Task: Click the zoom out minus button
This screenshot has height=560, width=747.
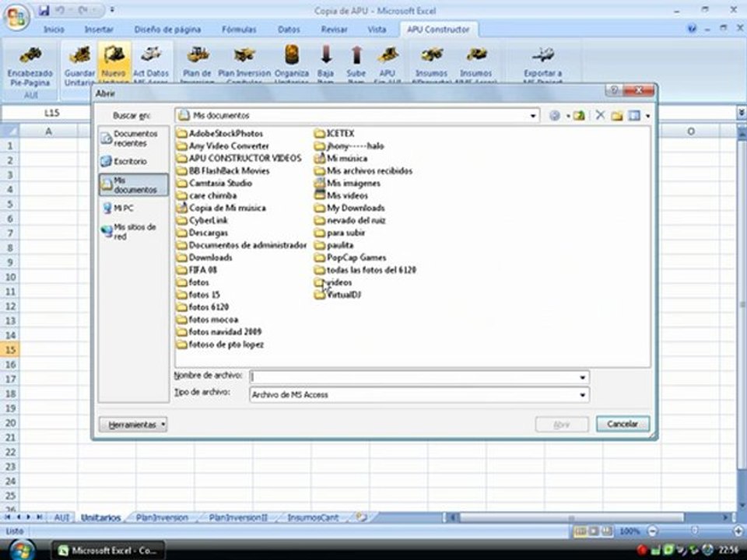Action: (x=653, y=530)
